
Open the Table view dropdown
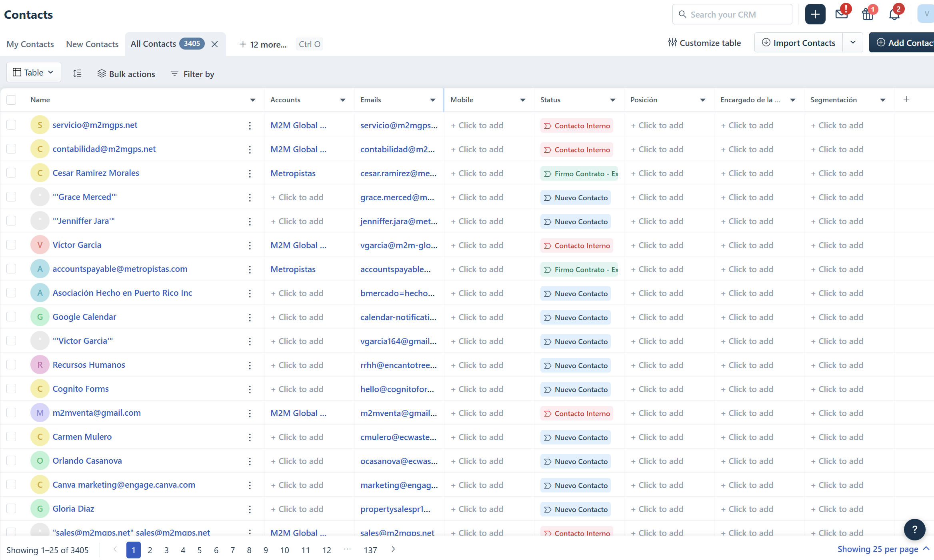[34, 72]
